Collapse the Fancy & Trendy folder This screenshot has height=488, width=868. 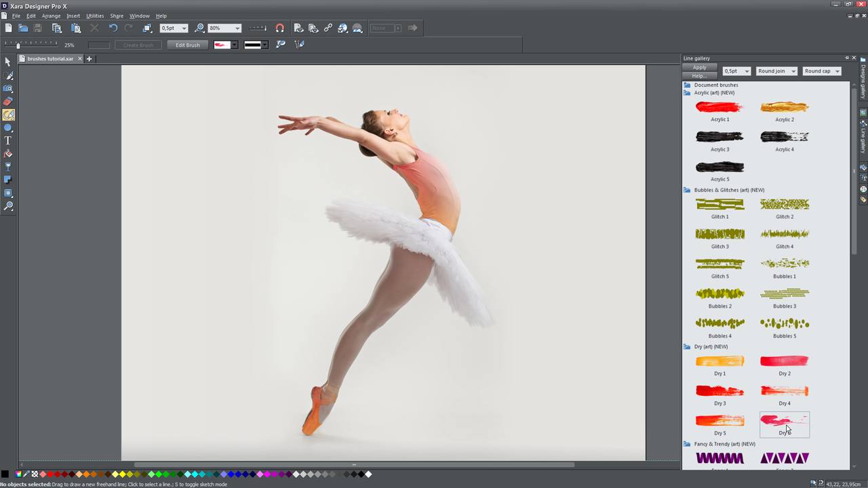tap(687, 444)
